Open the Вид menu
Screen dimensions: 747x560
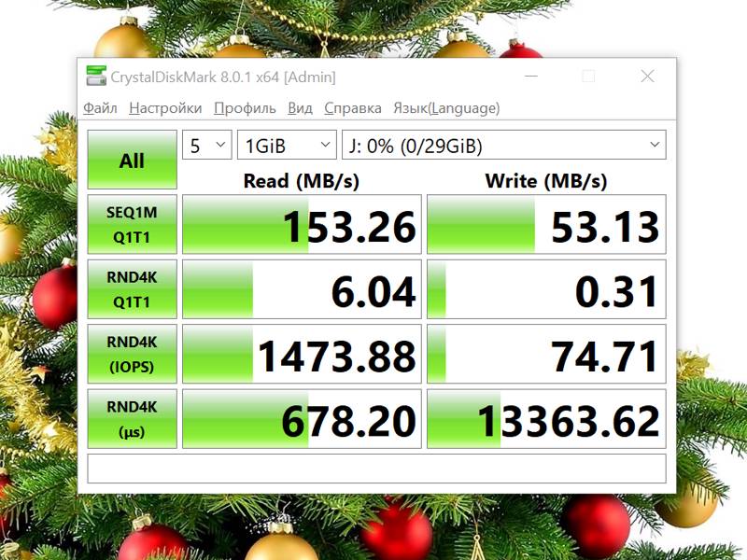click(300, 108)
